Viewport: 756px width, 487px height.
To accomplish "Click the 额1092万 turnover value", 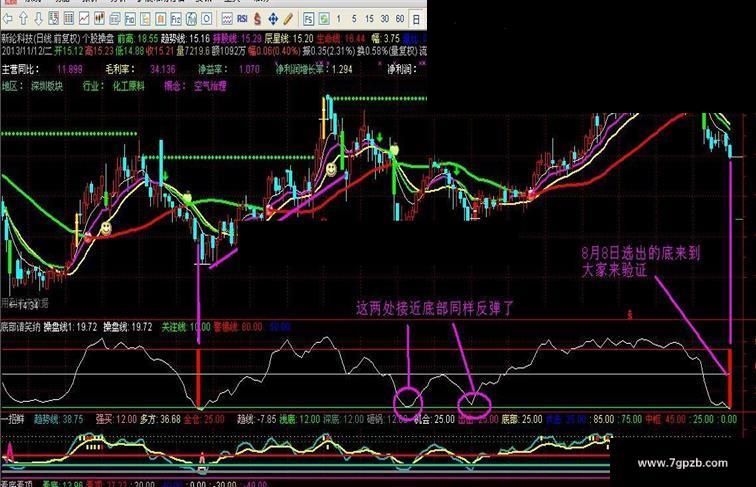I will click(x=229, y=51).
